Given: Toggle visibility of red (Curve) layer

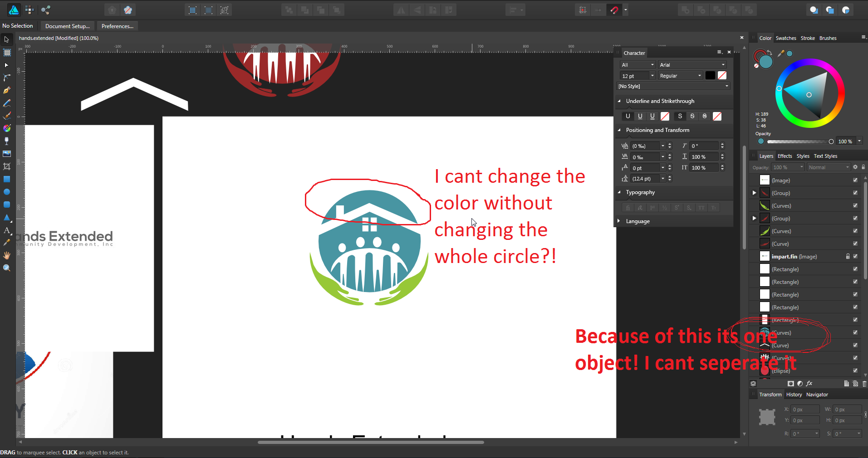Looking at the screenshot, I should click(x=855, y=244).
